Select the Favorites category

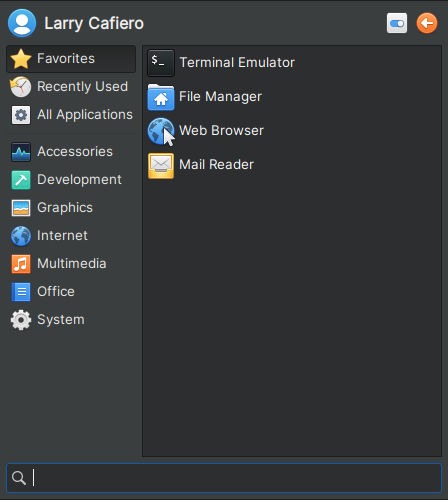[71, 59]
